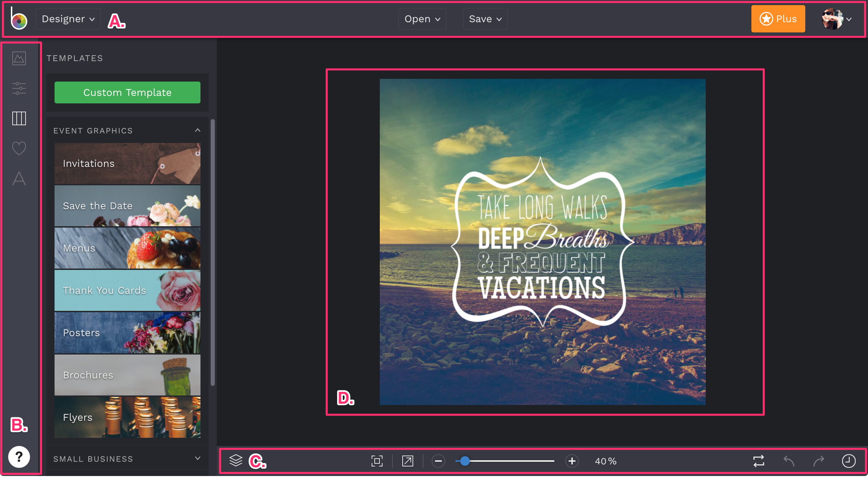Viewport: 868px width, 490px height.
Task: Open the Designer dropdown menu
Action: tap(68, 19)
